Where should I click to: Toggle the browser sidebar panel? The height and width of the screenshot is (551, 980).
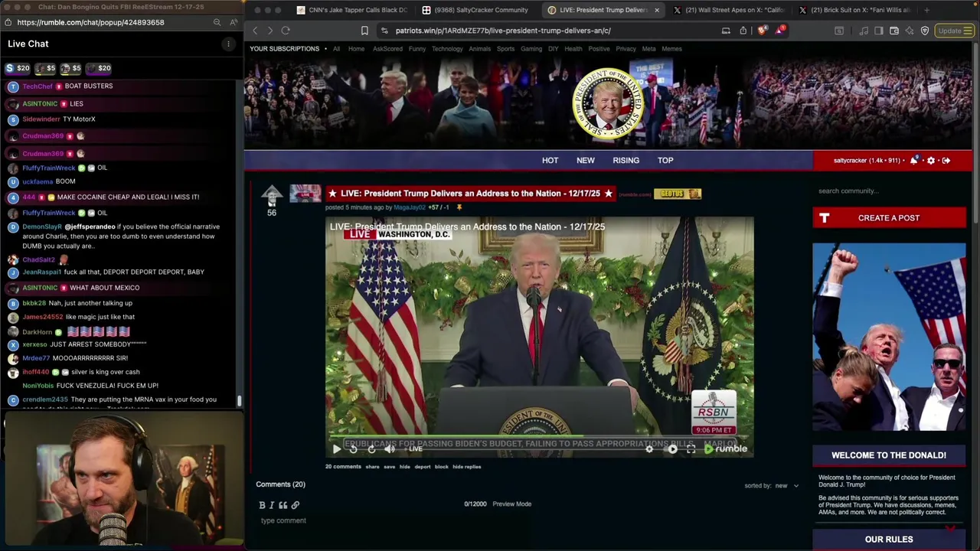[x=879, y=31]
